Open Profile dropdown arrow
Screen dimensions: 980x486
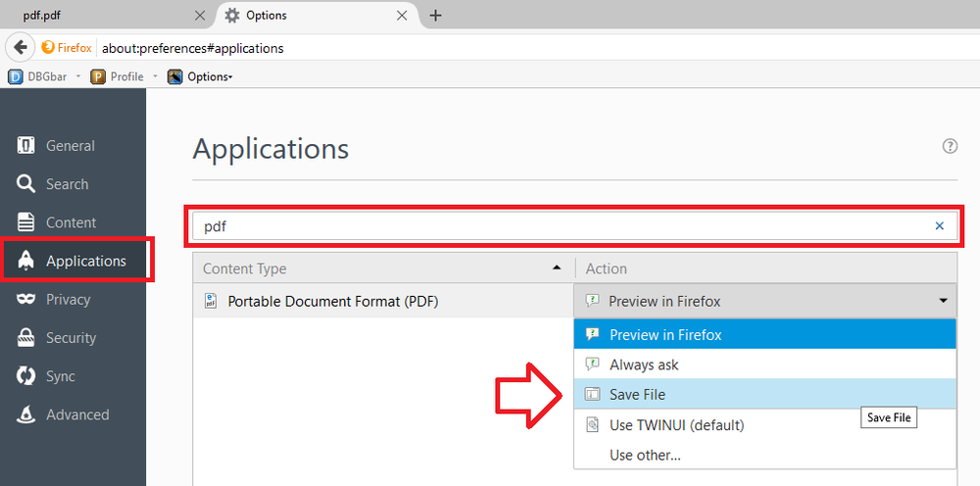point(155,76)
